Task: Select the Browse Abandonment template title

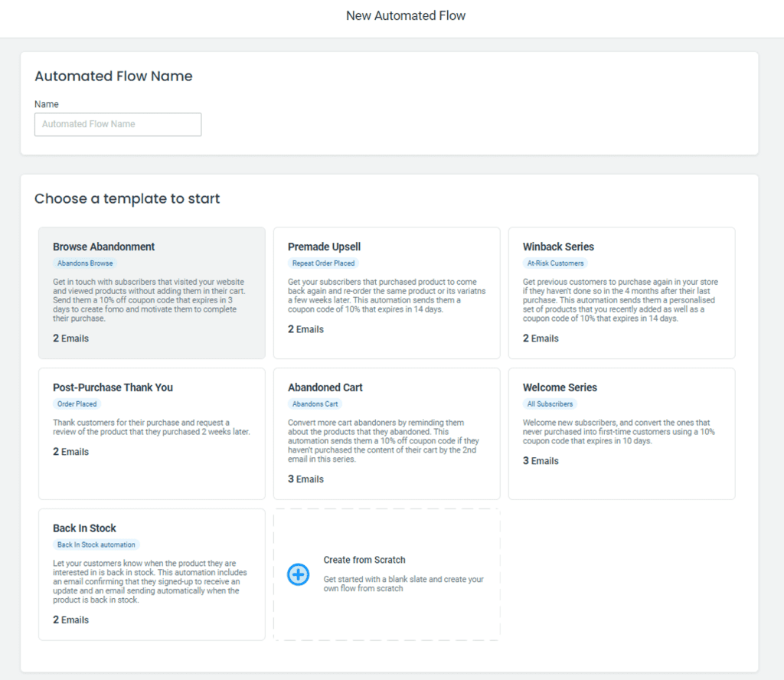Action: point(103,247)
